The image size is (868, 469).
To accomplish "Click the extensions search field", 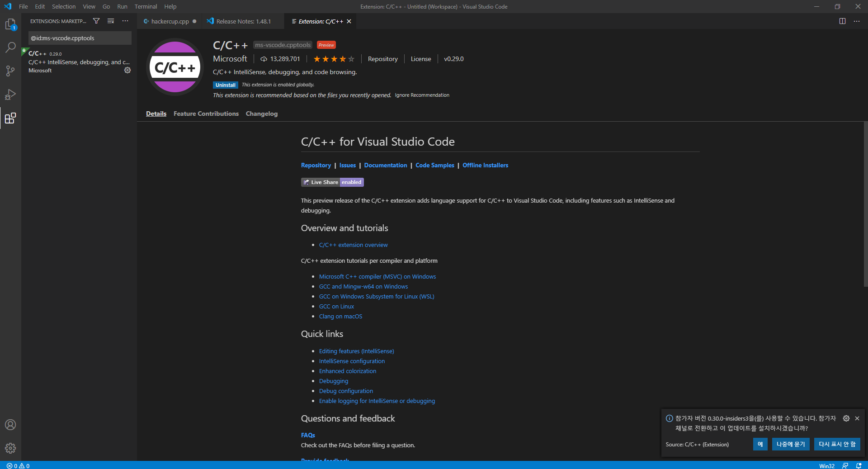I will [x=80, y=38].
